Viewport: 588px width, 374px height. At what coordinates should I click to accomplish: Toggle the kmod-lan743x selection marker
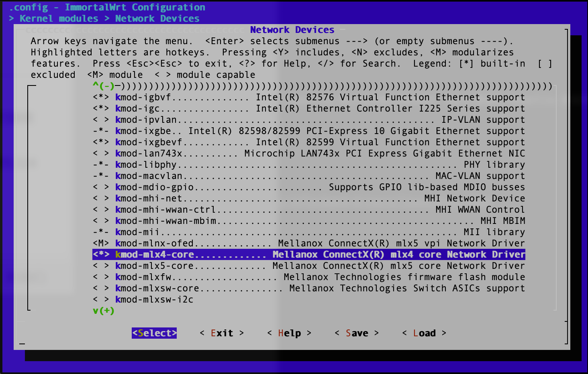(x=101, y=153)
